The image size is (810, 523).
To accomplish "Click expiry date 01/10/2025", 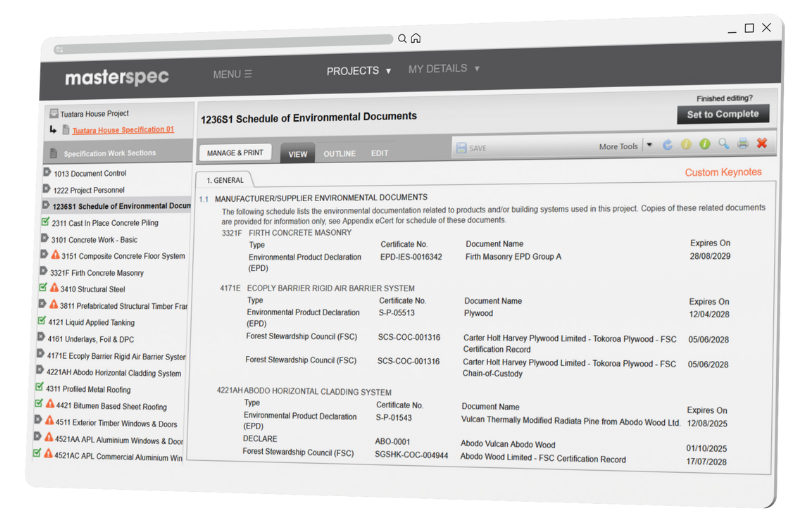I will click(x=706, y=448).
